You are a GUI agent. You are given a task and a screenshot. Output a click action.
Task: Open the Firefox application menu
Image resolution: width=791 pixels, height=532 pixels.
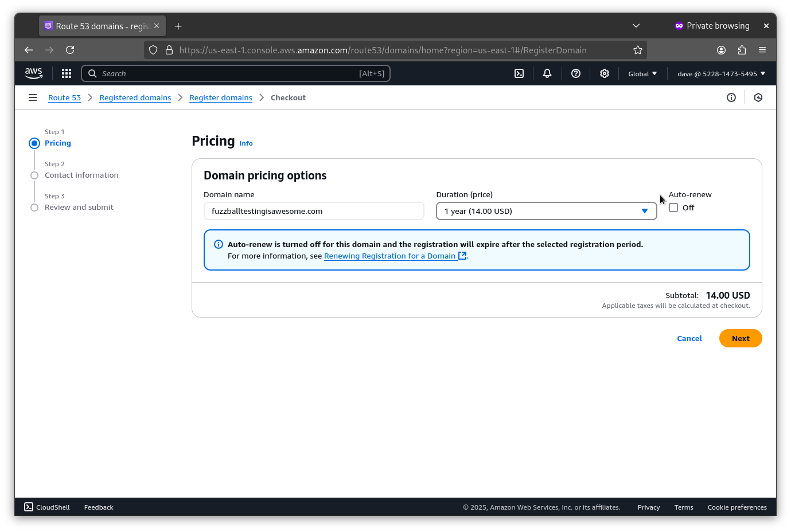point(762,50)
